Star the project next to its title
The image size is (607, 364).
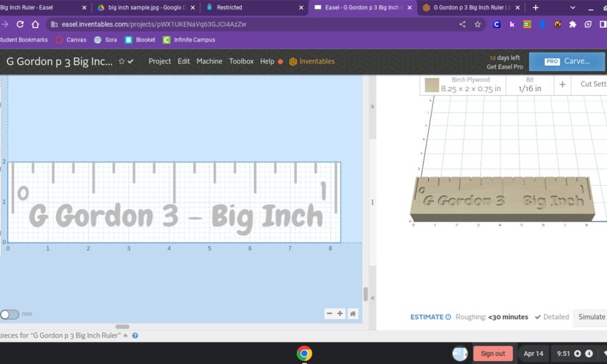click(x=122, y=62)
